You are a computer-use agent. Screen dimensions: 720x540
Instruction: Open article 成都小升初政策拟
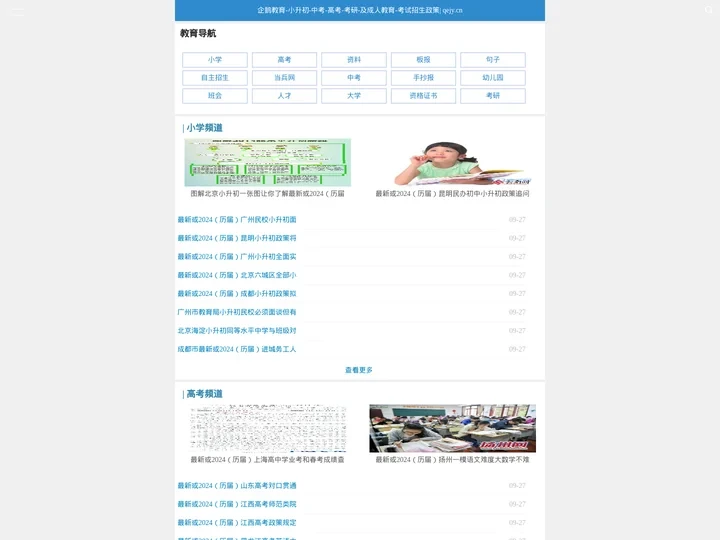coord(237,293)
